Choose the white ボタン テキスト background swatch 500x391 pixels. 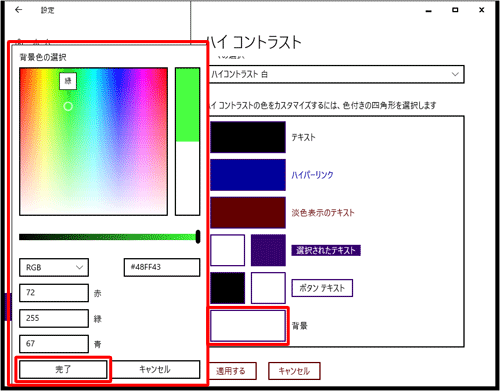[x=268, y=288]
